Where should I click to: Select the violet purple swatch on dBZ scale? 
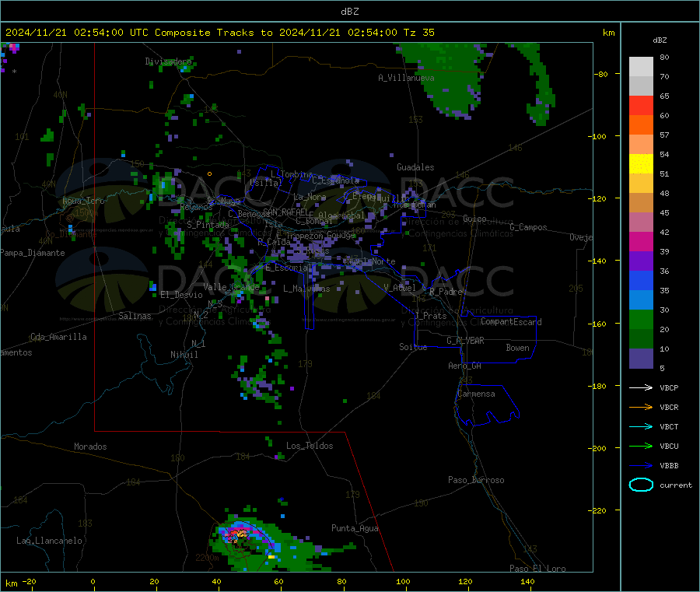641,261
